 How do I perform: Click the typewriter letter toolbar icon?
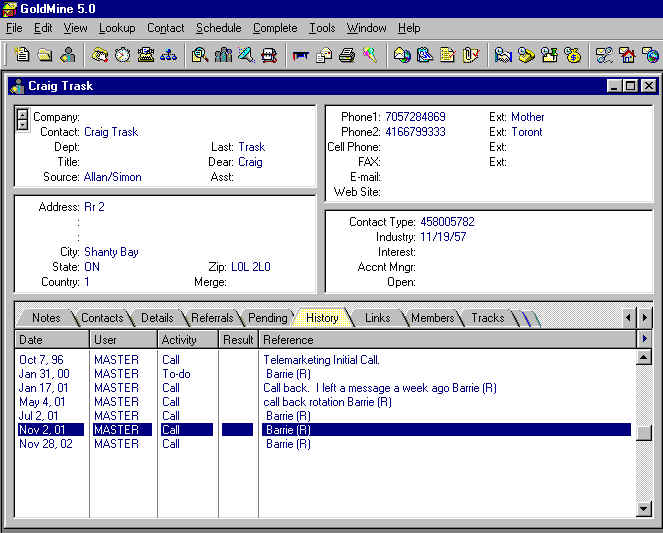point(145,55)
